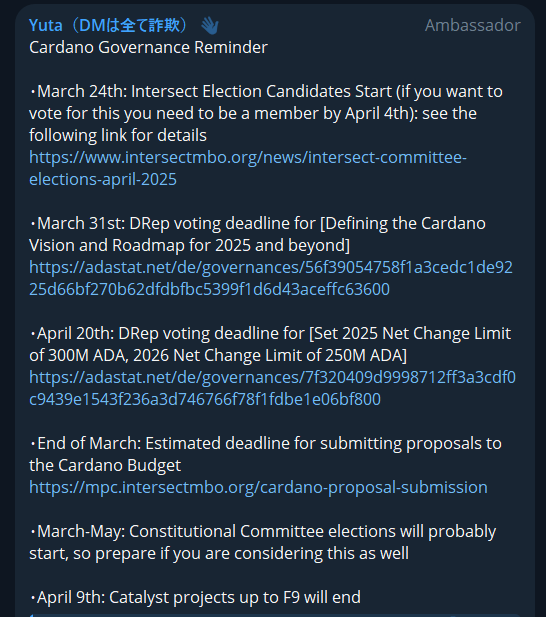Click the waving hand emoji beside Yuta
Image resolution: width=546 pixels, height=617 pixels.
210,26
